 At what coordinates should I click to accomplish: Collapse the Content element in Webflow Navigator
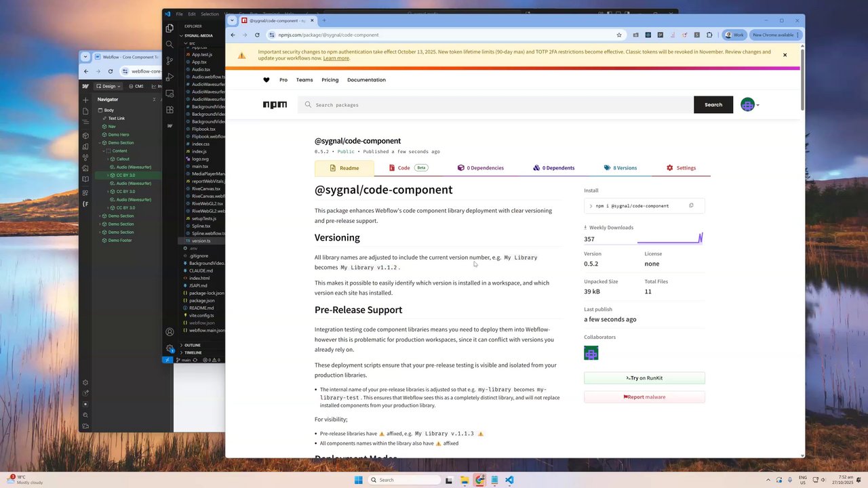(x=105, y=151)
